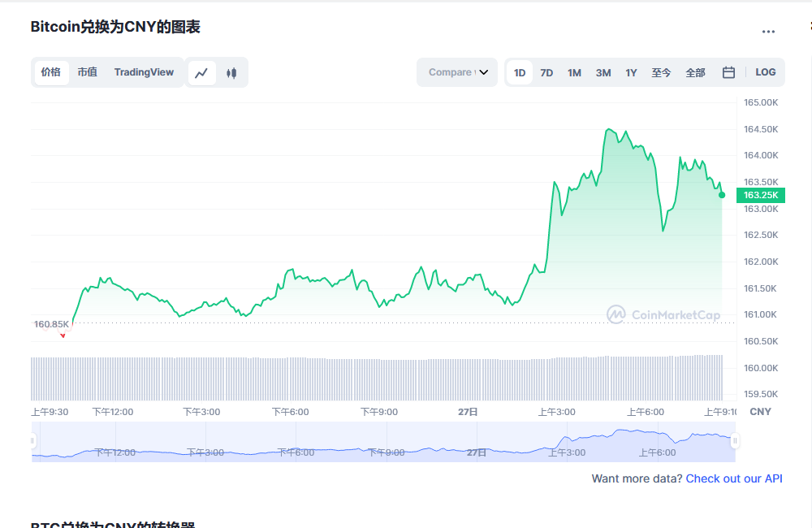Click the 27日 date label on x-axis

[x=468, y=412]
